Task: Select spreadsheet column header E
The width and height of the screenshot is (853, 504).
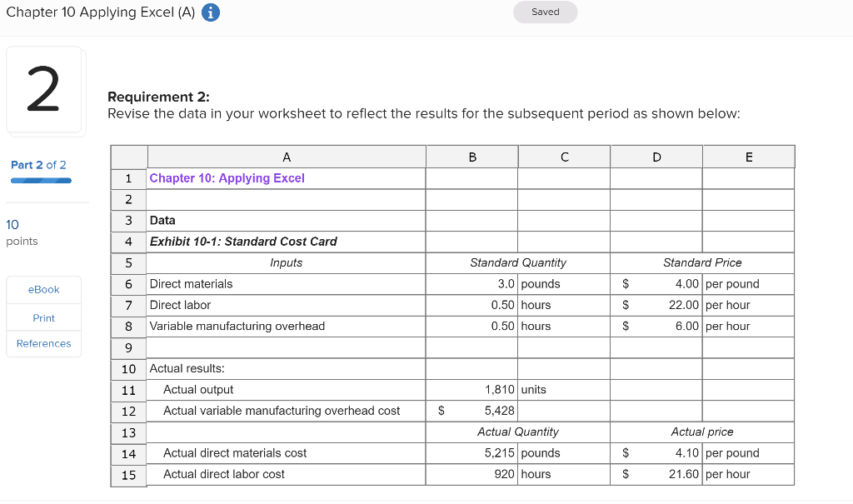Action: pyautogui.click(x=748, y=156)
